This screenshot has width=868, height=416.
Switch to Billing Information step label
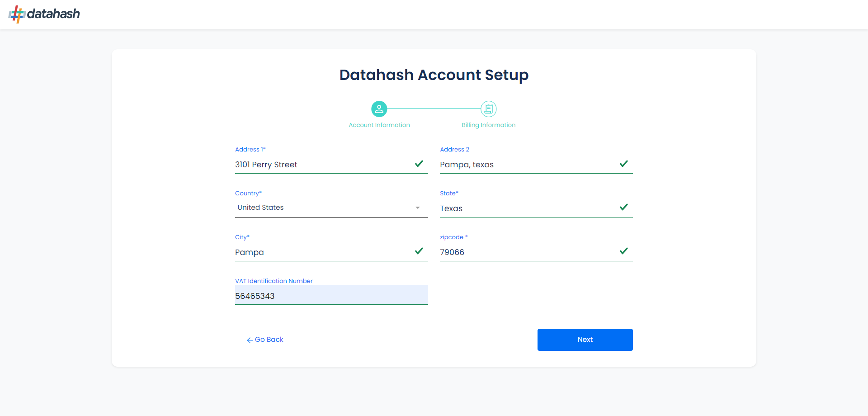tap(489, 125)
